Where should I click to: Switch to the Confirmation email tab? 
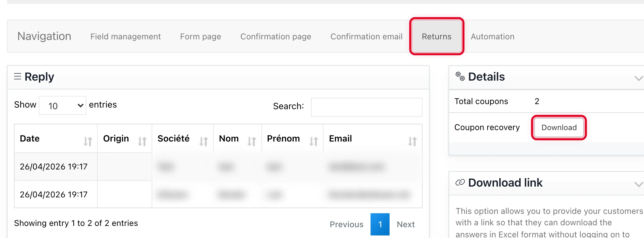pyautogui.click(x=366, y=36)
